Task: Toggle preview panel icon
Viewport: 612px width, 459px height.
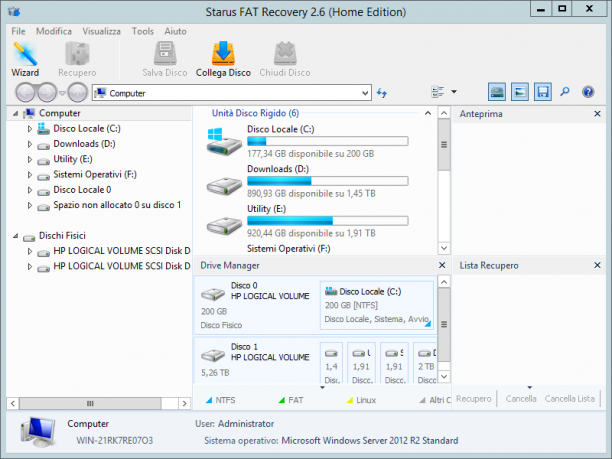Action: coord(520,92)
